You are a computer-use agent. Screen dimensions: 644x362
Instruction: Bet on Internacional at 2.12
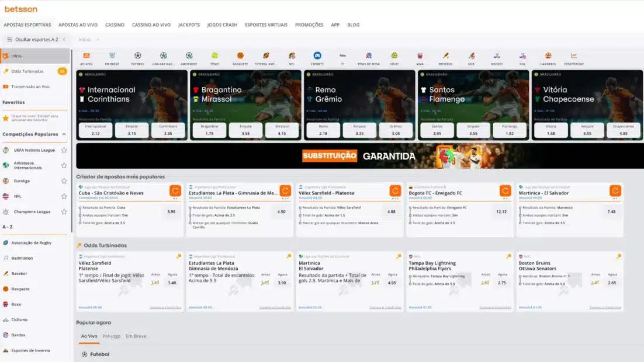click(x=95, y=130)
